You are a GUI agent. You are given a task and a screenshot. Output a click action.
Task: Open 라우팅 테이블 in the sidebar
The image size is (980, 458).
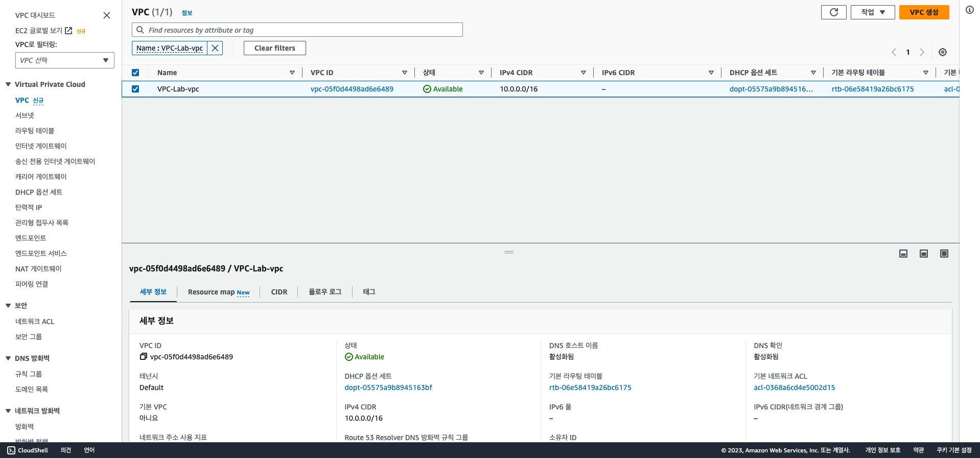(35, 131)
